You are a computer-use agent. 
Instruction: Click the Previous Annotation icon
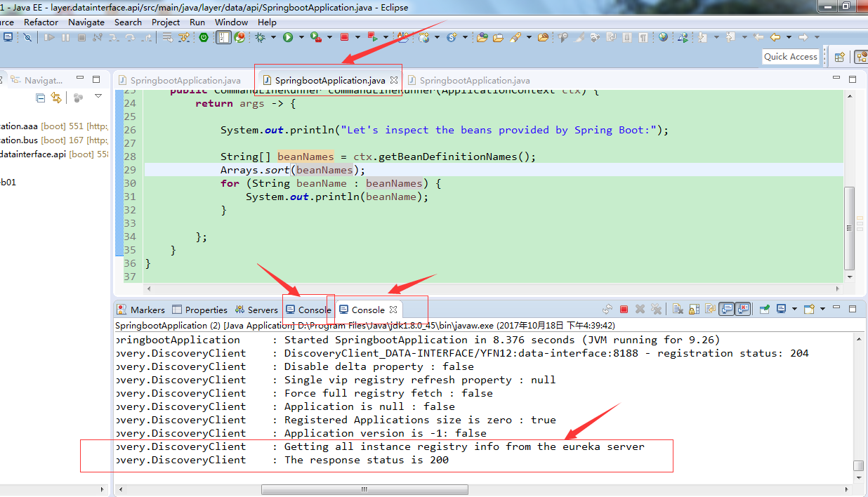731,37
